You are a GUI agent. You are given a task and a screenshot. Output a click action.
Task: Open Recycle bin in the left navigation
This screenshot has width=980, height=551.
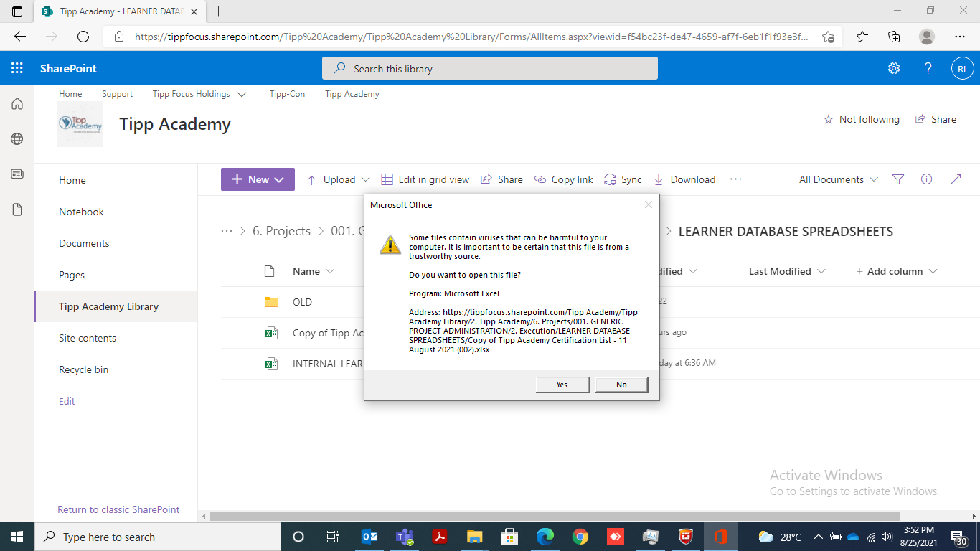point(83,369)
